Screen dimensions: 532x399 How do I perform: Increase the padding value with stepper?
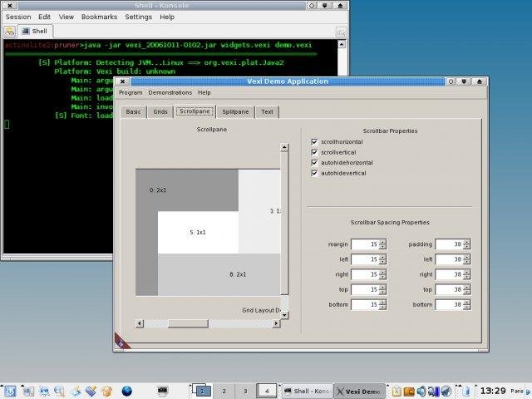click(466, 242)
